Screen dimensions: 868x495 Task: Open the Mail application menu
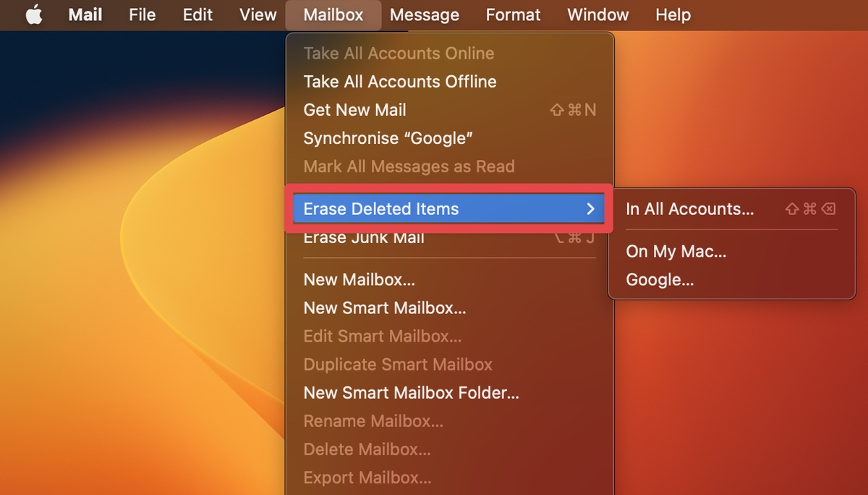click(85, 14)
